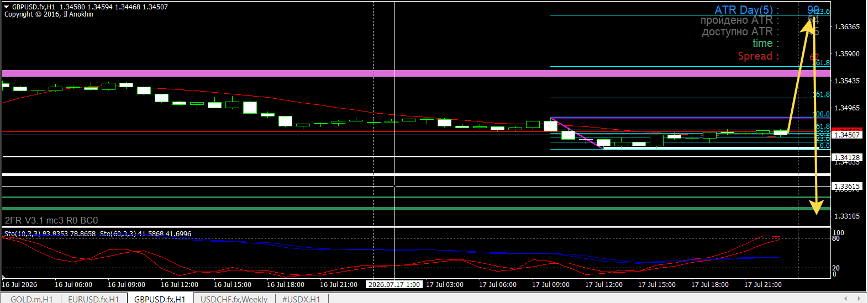868x303 pixels.
Task: Click the 17 Jul 21:00 time axis label
Action: [x=763, y=284]
